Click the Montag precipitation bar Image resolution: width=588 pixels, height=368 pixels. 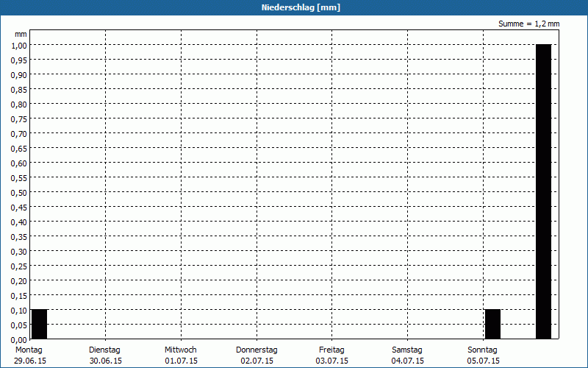coord(40,324)
